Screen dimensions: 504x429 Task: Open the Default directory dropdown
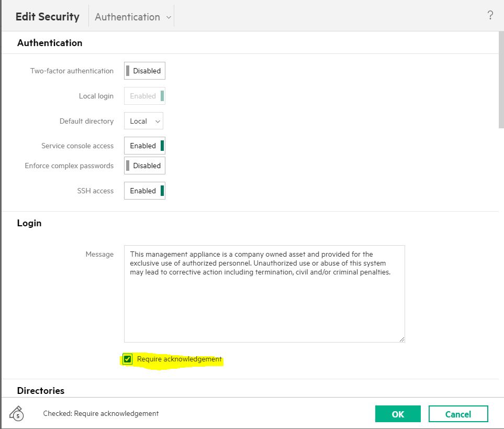pyautogui.click(x=143, y=120)
